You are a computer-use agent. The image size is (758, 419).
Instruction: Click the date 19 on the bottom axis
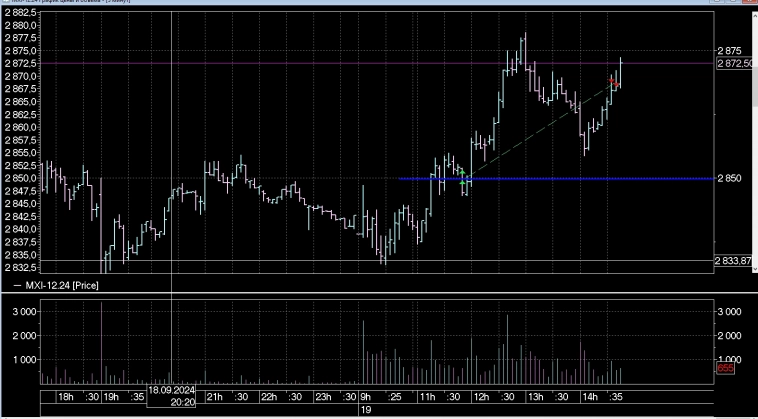(x=365, y=410)
